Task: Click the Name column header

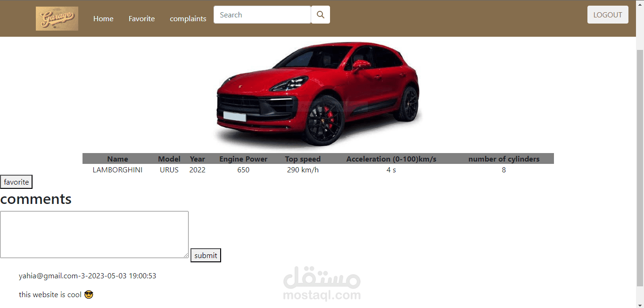Action: click(117, 159)
